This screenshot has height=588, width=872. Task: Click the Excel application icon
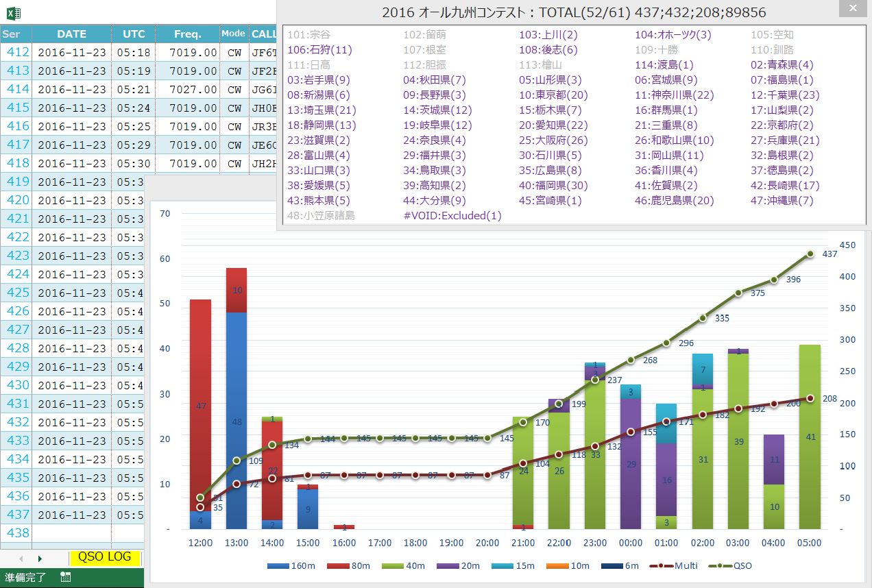click(13, 12)
